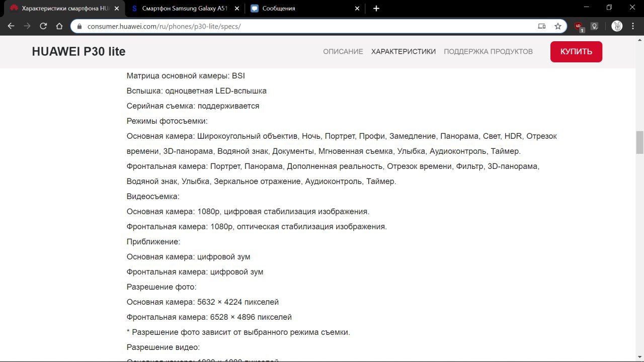Screen dimensions: 644x362
Task: Click 'Фронтальная камера: цифровой зум' line
Action: (195, 272)
